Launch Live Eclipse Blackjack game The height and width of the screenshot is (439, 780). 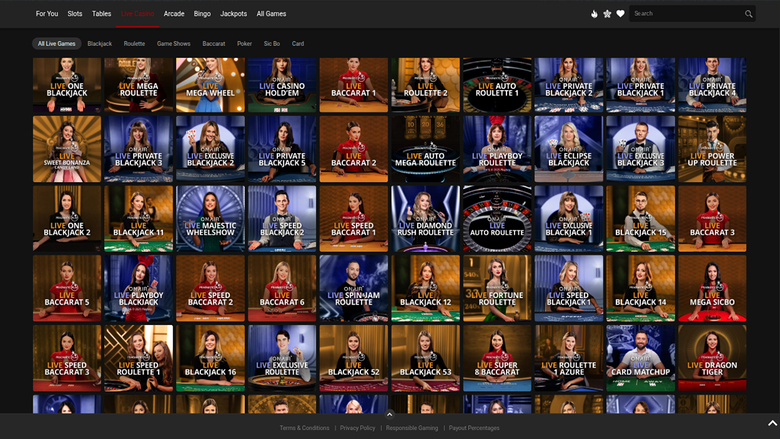pos(569,149)
